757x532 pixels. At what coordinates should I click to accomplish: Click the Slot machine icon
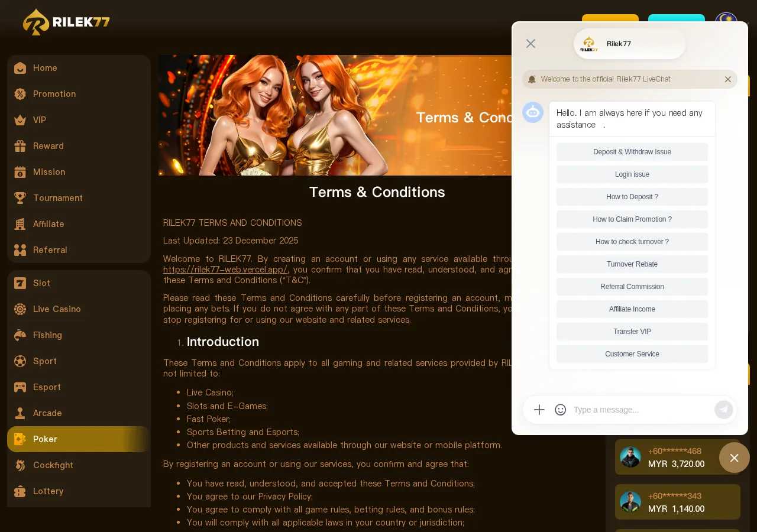(20, 283)
